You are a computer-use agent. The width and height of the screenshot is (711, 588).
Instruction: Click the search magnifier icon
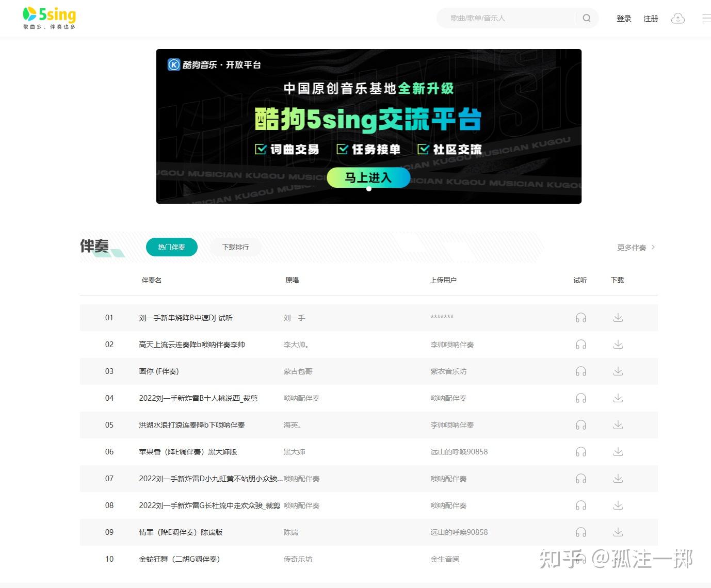click(587, 18)
